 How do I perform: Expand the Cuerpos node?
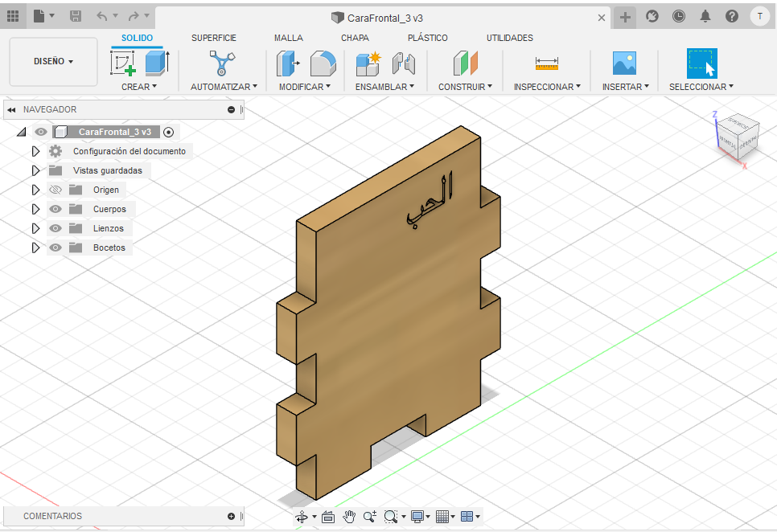35,209
